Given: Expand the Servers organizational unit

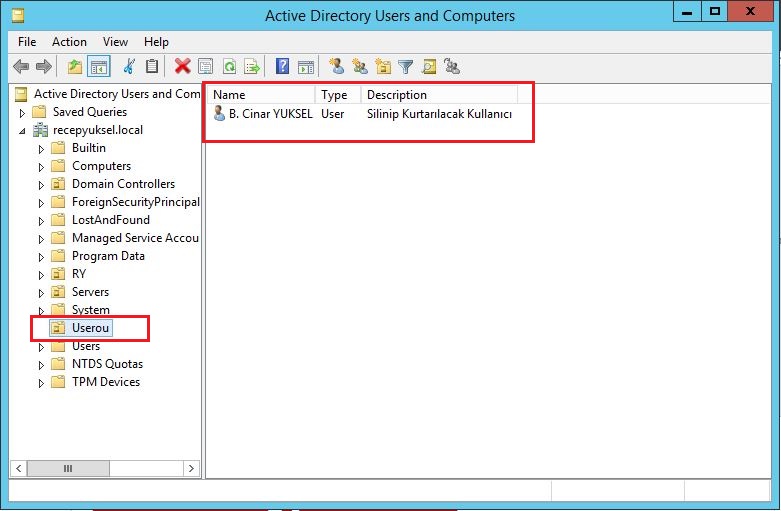Looking at the screenshot, I should 41,293.
